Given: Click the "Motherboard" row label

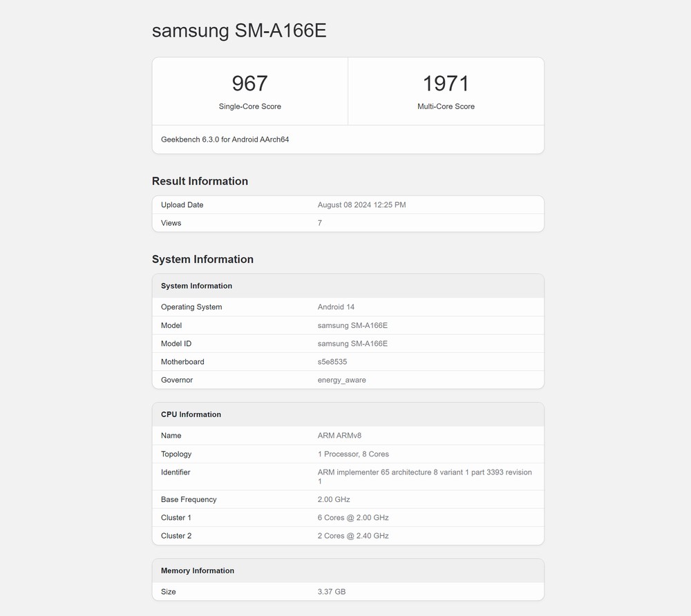Looking at the screenshot, I should [x=182, y=361].
